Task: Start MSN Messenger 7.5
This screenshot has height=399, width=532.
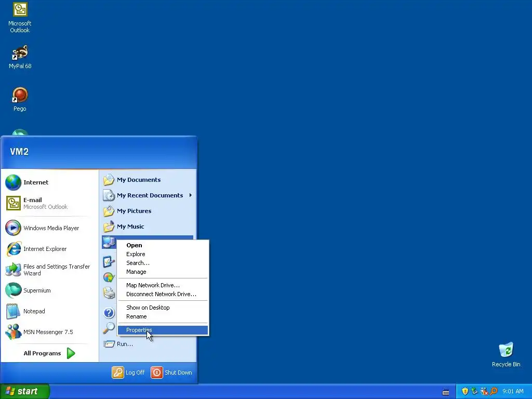Action: point(49,332)
